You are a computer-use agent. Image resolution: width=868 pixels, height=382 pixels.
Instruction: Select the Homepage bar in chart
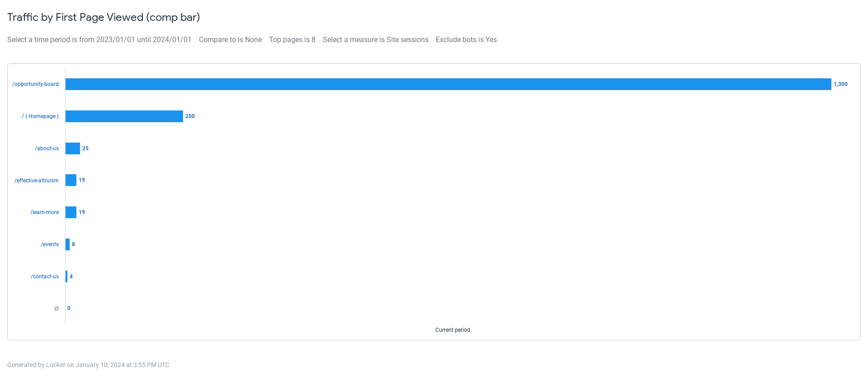[124, 116]
